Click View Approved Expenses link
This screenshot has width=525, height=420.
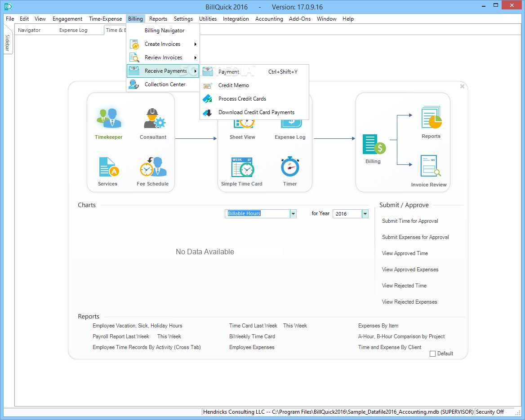pyautogui.click(x=410, y=270)
